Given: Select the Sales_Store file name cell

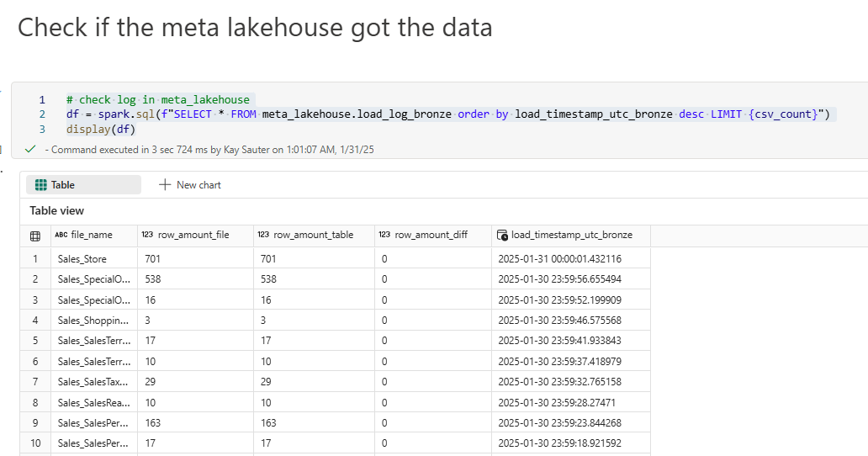Looking at the screenshot, I should (82, 259).
